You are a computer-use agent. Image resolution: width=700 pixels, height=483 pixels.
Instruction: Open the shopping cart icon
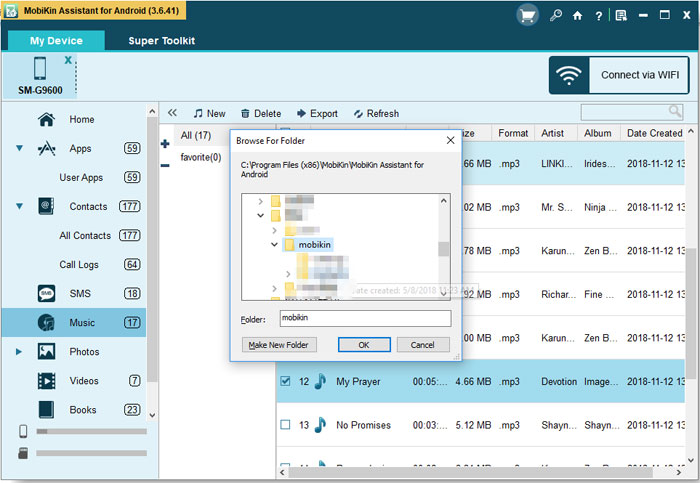pyautogui.click(x=527, y=16)
